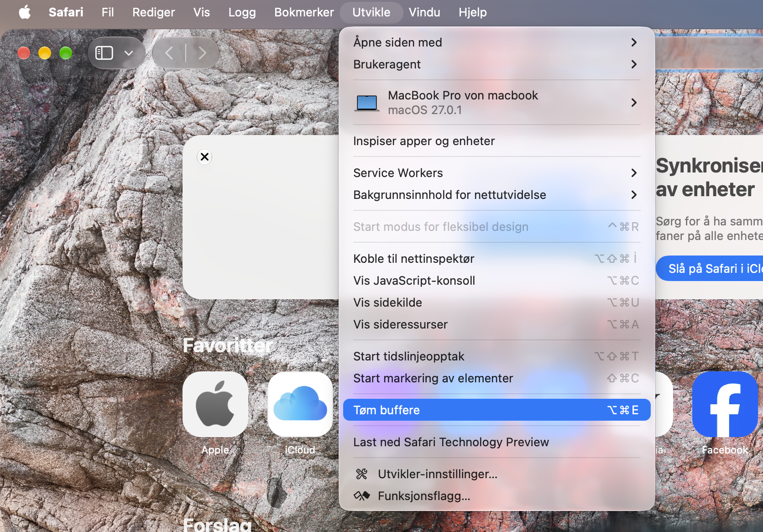Open the sidebar options dropdown arrow
The image size is (763, 532).
pos(129,53)
